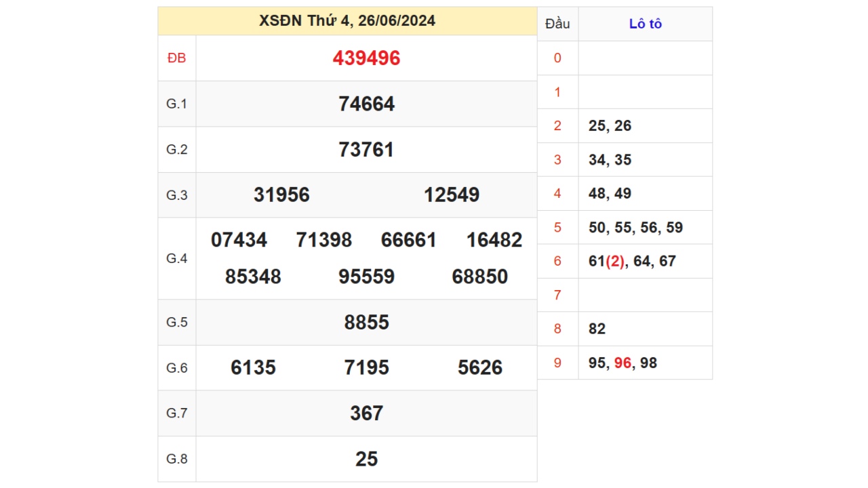Screen dimensions: 868x488
Task: Select G.4 number 66661
Action: (409, 240)
